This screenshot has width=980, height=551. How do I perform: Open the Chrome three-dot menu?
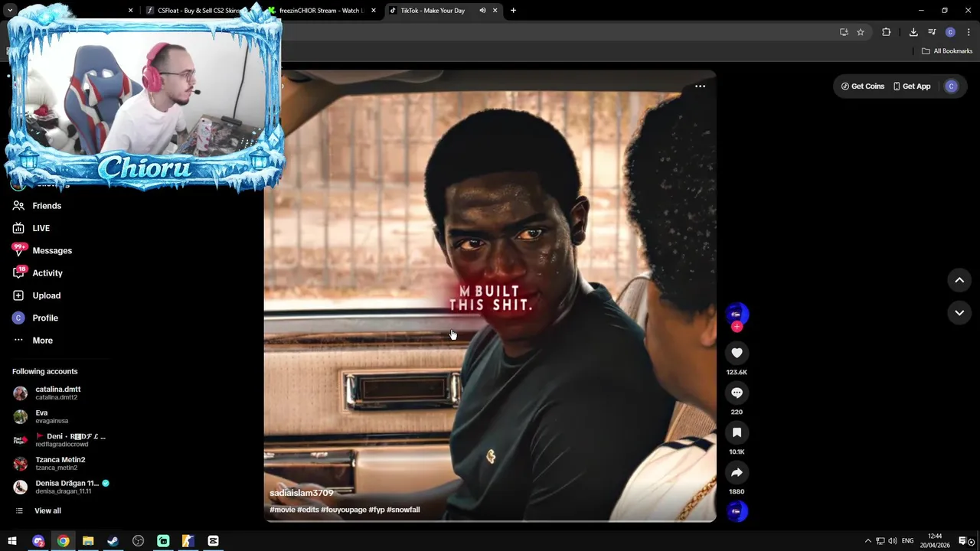click(969, 32)
